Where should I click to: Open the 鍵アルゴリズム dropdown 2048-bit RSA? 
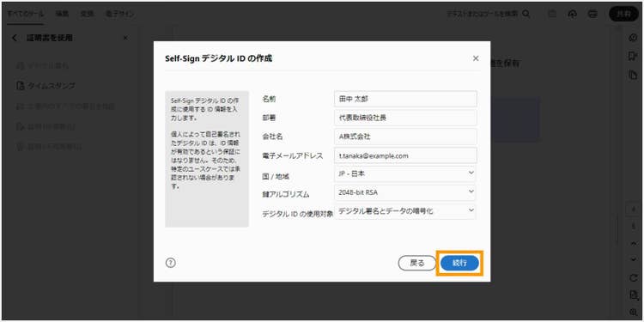(x=405, y=192)
